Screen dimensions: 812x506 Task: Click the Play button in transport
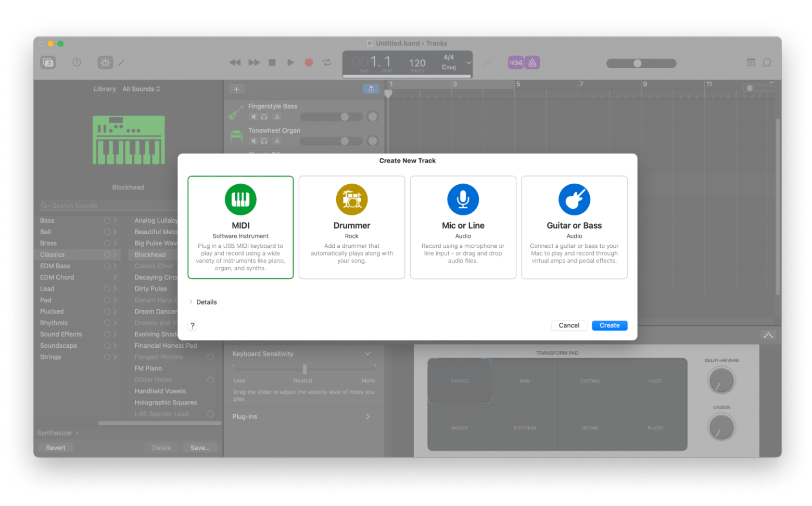(x=290, y=62)
